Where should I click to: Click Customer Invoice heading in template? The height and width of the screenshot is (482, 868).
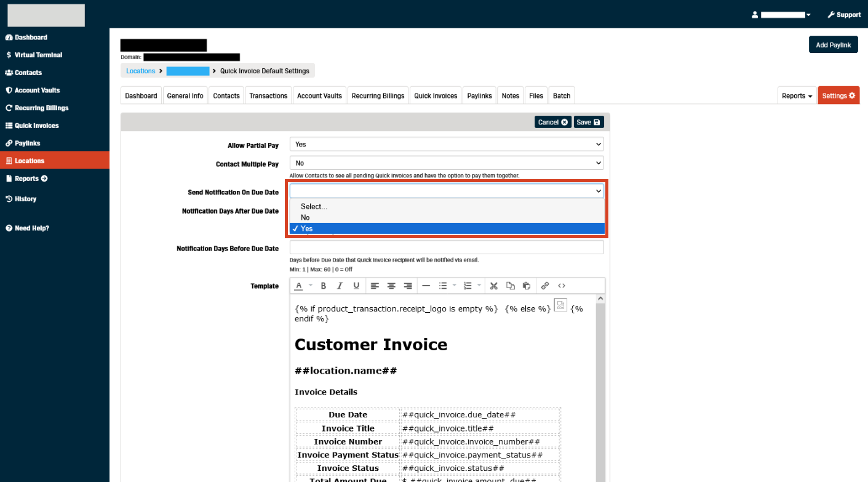click(x=371, y=345)
